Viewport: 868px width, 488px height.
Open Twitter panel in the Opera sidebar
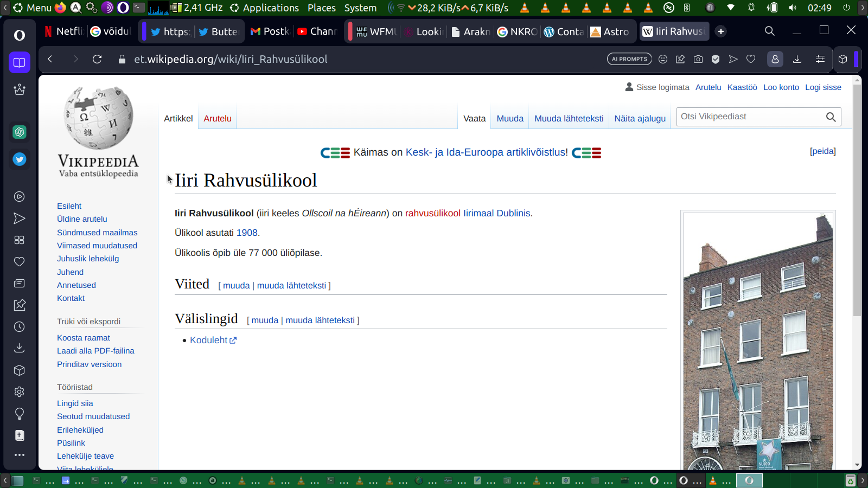click(20, 159)
